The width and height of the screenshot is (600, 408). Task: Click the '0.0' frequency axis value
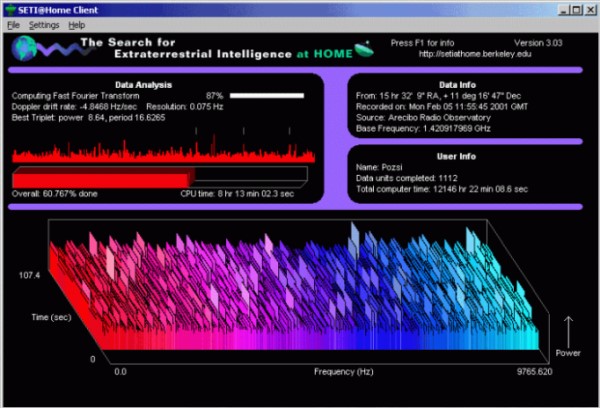click(120, 372)
